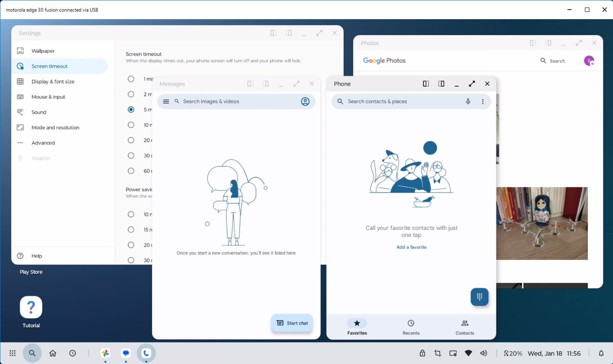The height and width of the screenshot is (364, 613).
Task: Open the app drawer grid icon
Action: pos(12,353)
